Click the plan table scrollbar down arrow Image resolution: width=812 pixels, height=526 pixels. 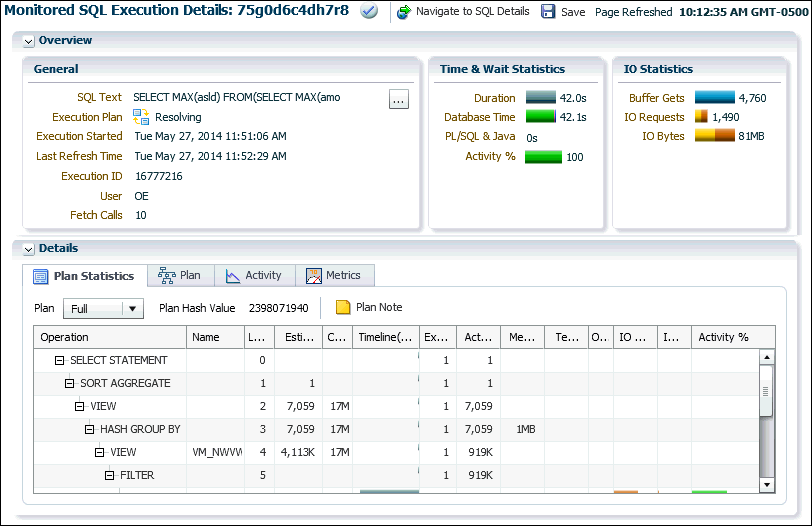(767, 484)
